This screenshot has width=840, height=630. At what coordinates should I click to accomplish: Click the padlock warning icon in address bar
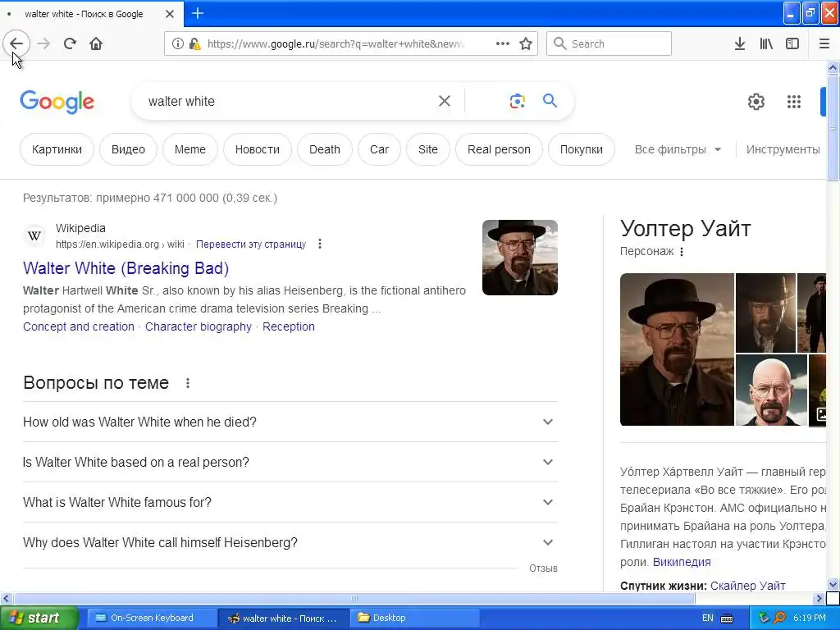(195, 43)
